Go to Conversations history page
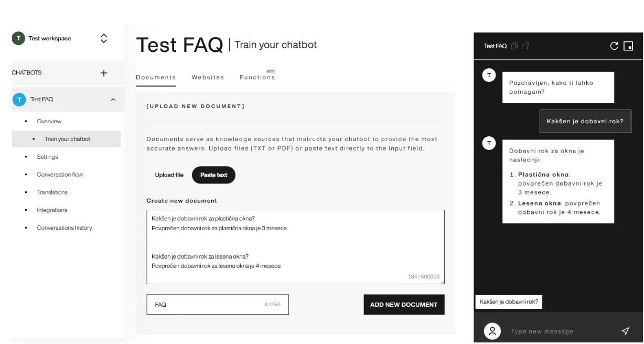Screen dimensions: 644x344 pos(64,228)
